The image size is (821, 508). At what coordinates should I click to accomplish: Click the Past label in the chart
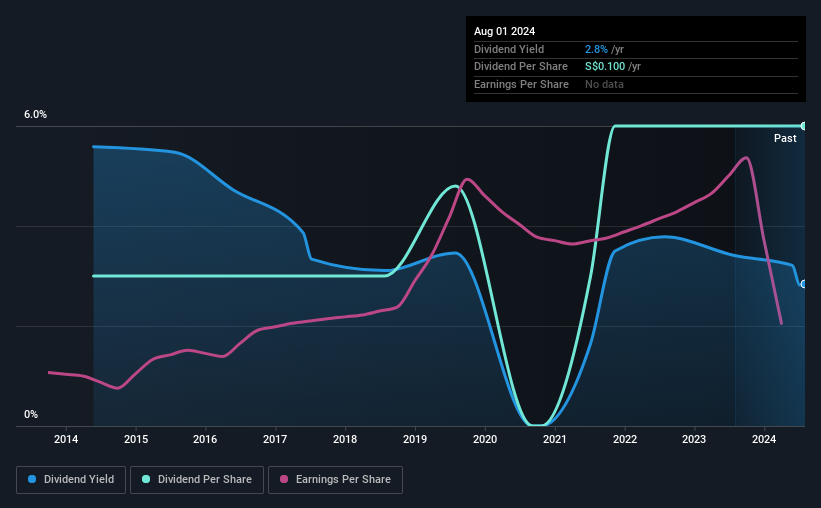(x=785, y=138)
